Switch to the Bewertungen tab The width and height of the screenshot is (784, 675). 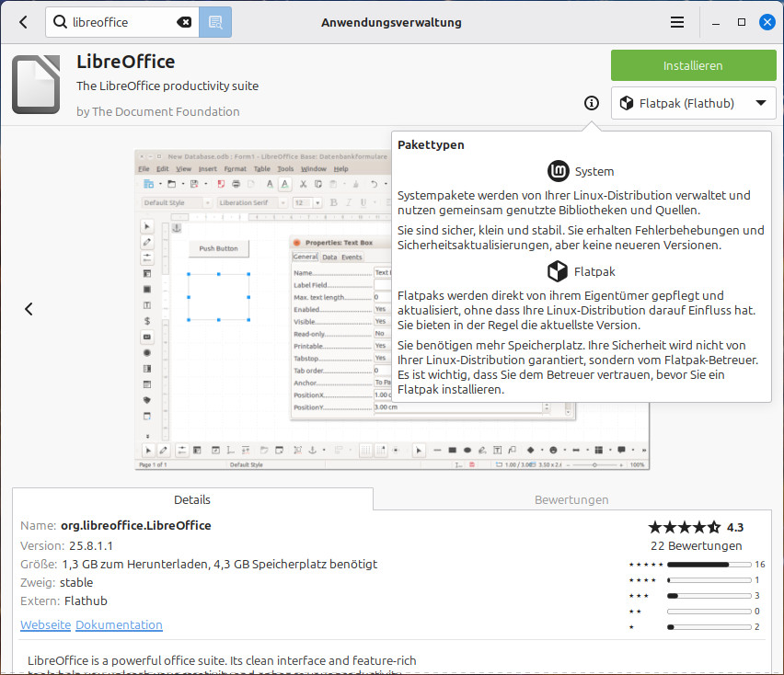(x=571, y=499)
